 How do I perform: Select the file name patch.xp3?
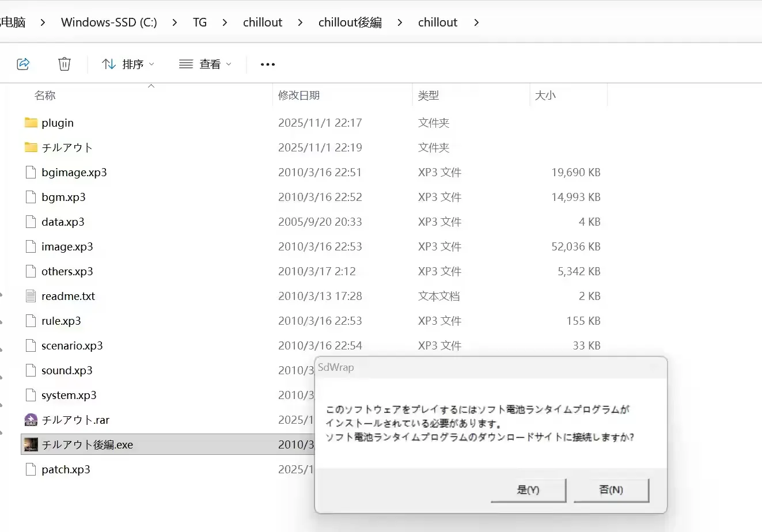tap(66, 469)
